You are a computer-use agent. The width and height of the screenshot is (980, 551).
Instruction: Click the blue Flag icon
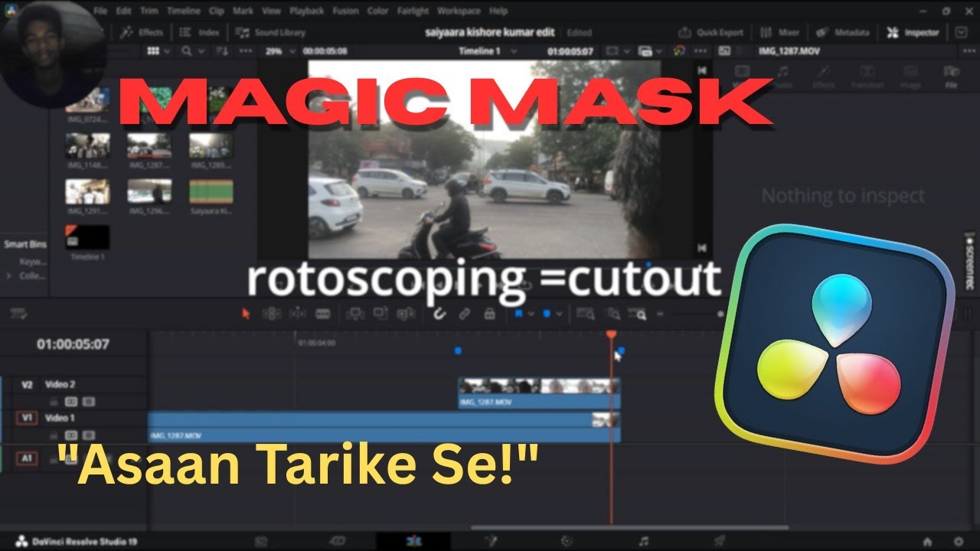click(x=519, y=313)
